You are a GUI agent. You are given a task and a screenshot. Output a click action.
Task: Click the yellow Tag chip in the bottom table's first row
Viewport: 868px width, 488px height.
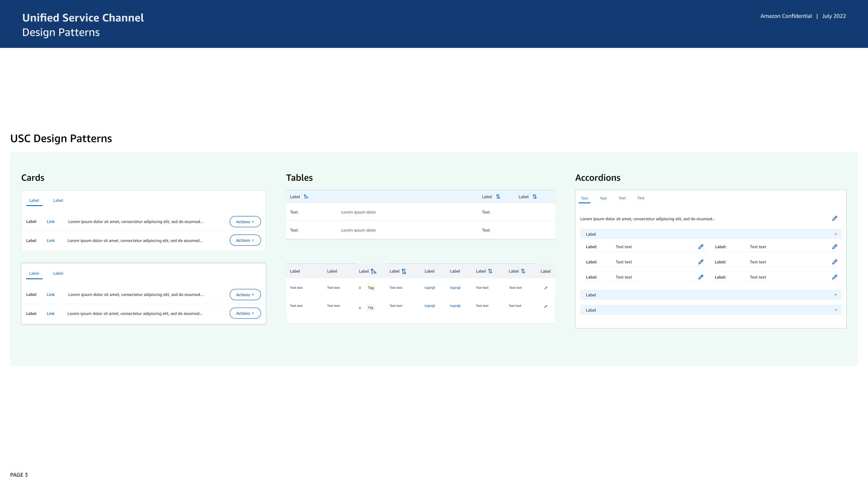pyautogui.click(x=371, y=288)
